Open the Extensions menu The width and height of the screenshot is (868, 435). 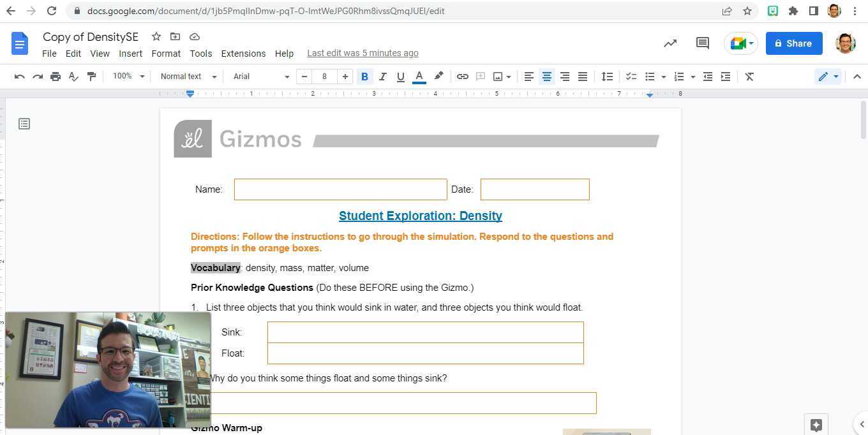pos(243,54)
